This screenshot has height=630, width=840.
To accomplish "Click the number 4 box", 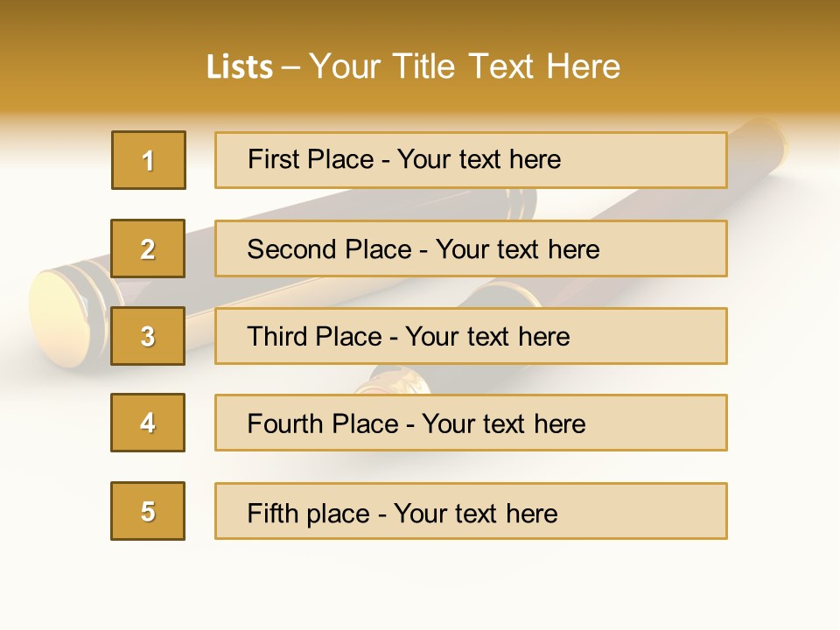I will pos(148,423).
